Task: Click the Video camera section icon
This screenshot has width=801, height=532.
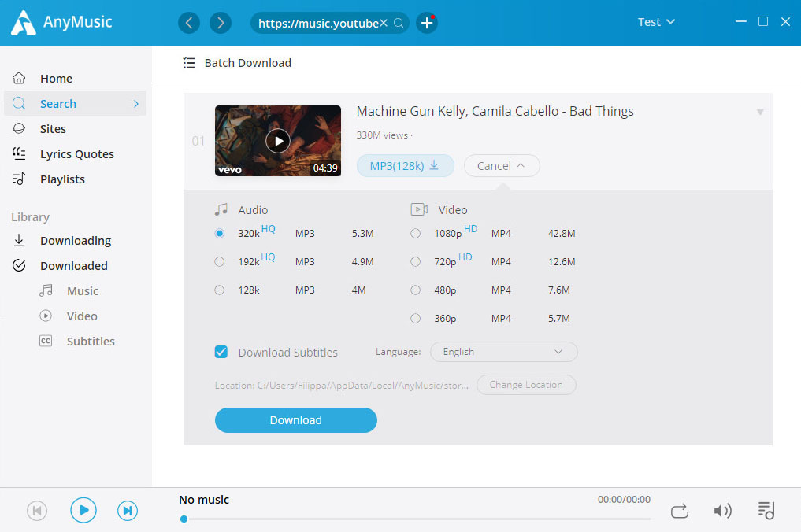Action: pos(419,209)
